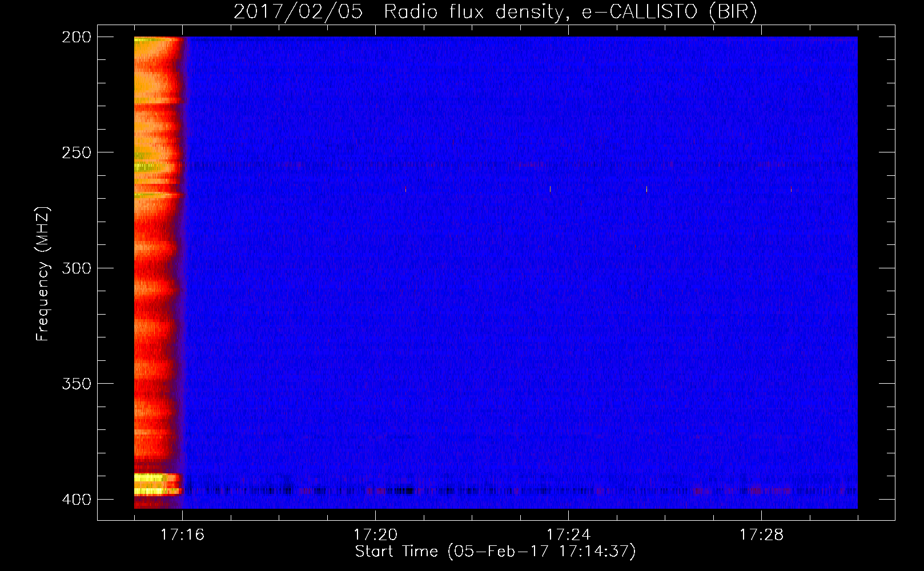Click the 17:20 time tick label
This screenshot has height=571, width=924.
(375, 535)
